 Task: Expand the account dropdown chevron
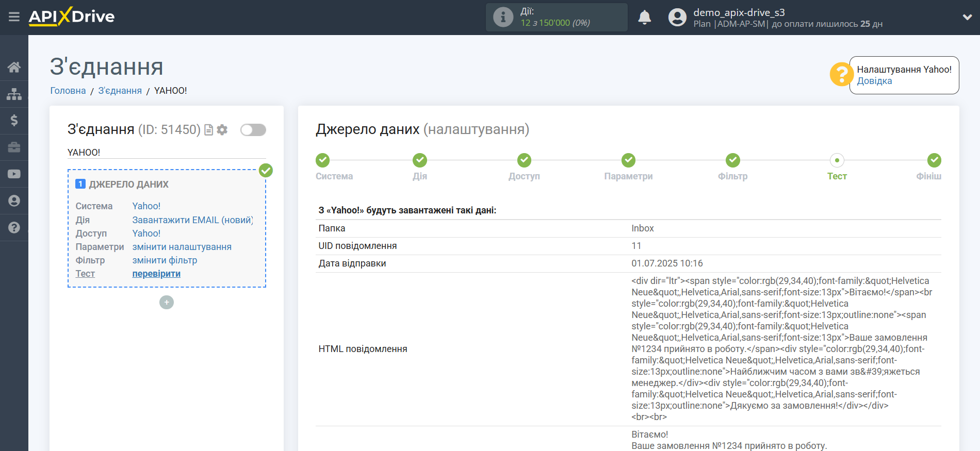(967, 17)
